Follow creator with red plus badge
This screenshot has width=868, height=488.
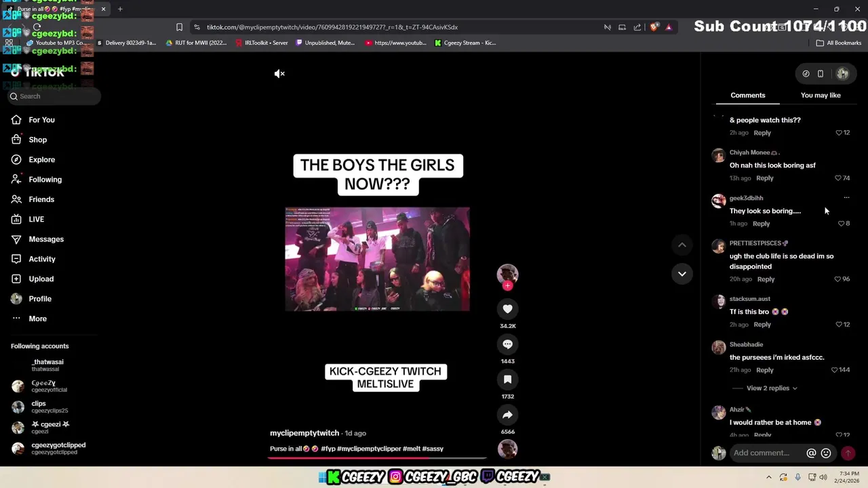[507, 285]
